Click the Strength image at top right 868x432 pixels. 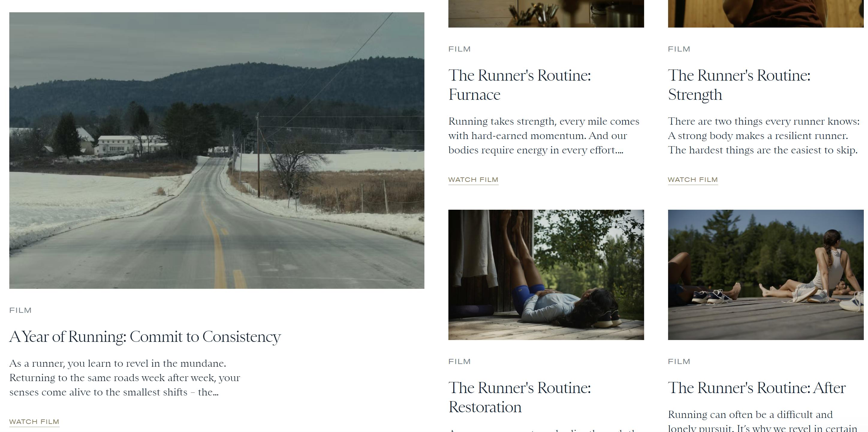[765, 13]
